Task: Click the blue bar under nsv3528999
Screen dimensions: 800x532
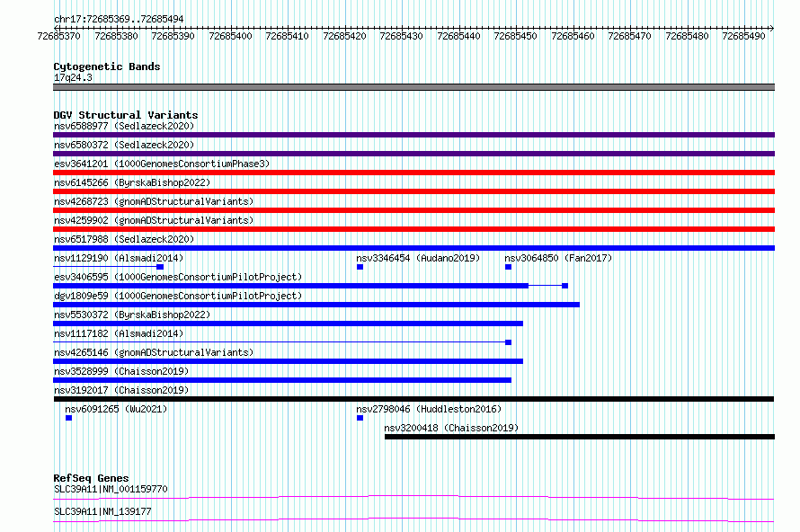Action: click(282, 380)
